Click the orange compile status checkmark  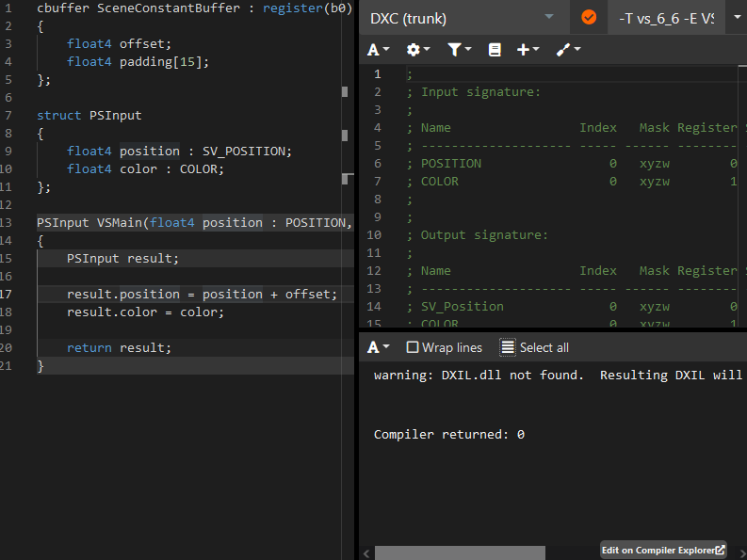point(589,18)
